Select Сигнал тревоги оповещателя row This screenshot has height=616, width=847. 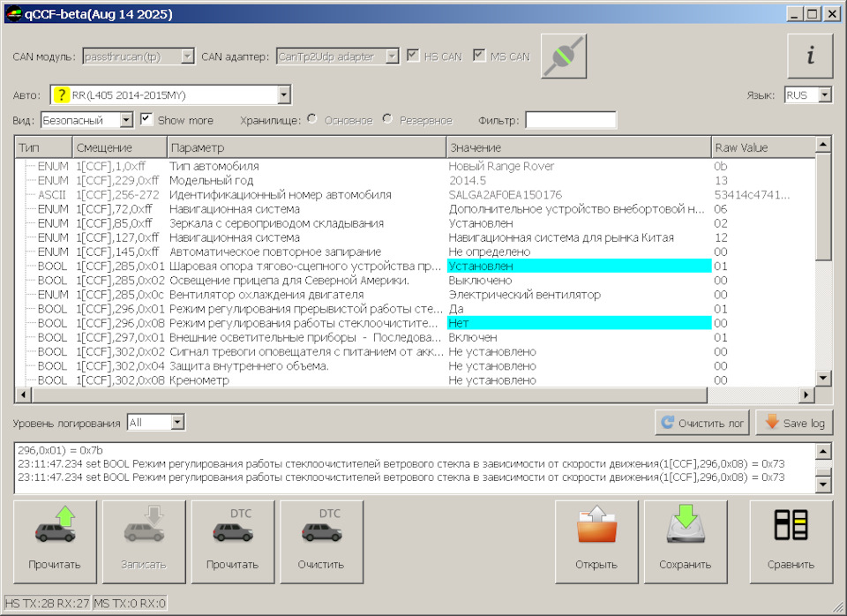[x=415, y=352]
